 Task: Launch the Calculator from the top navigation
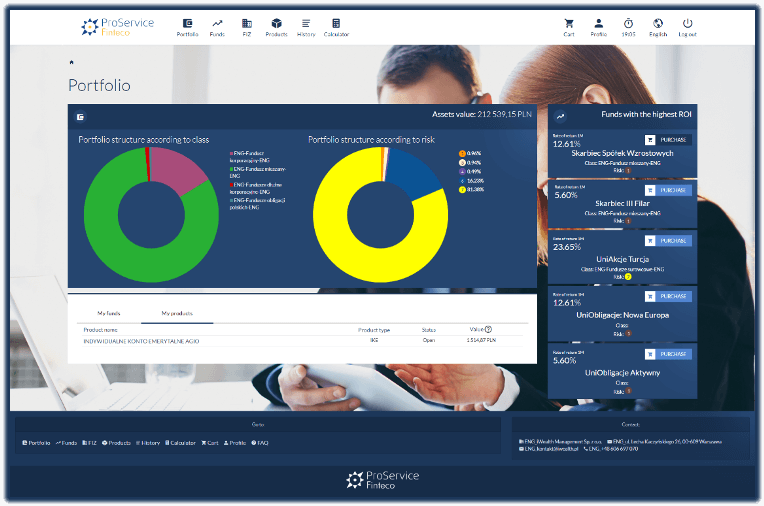pos(336,24)
